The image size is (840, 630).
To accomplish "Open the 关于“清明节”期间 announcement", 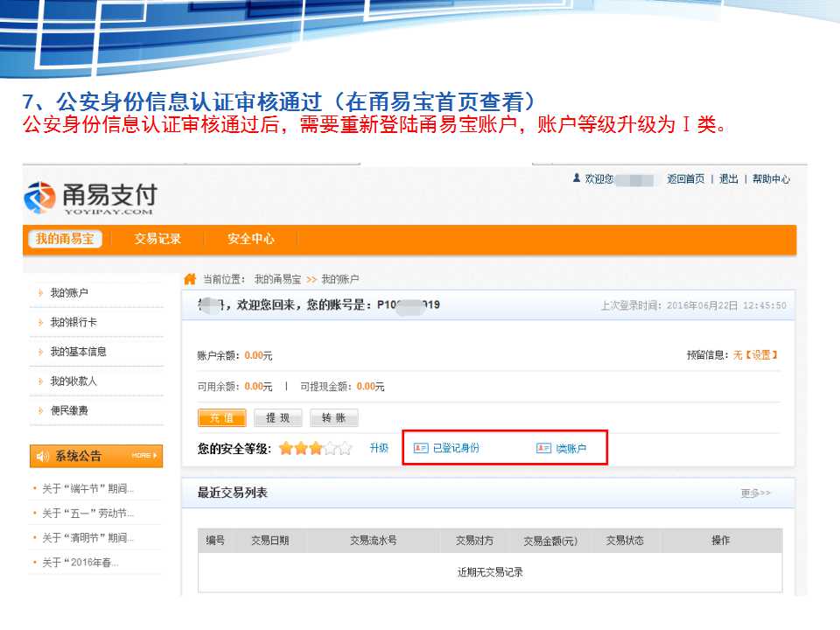I will pyautogui.click(x=87, y=538).
